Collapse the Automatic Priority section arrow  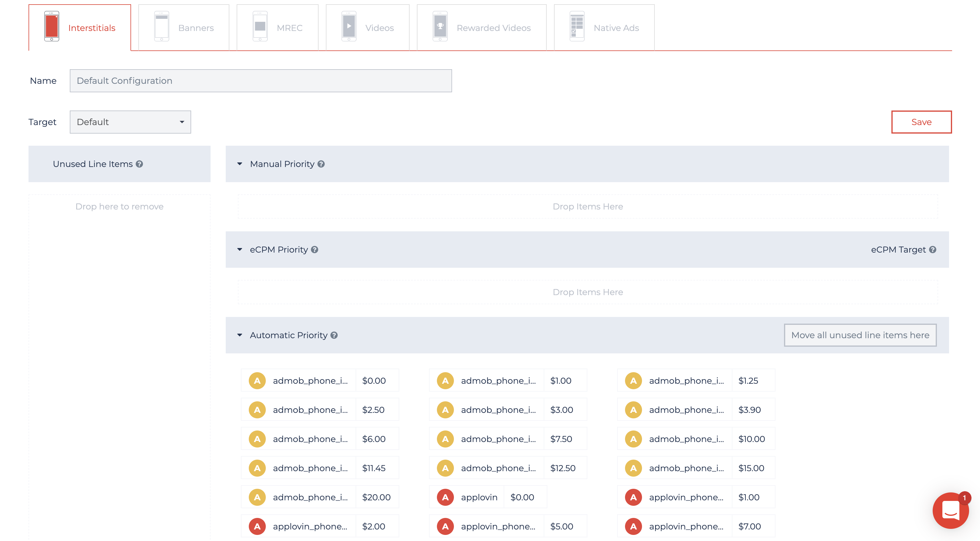click(240, 335)
